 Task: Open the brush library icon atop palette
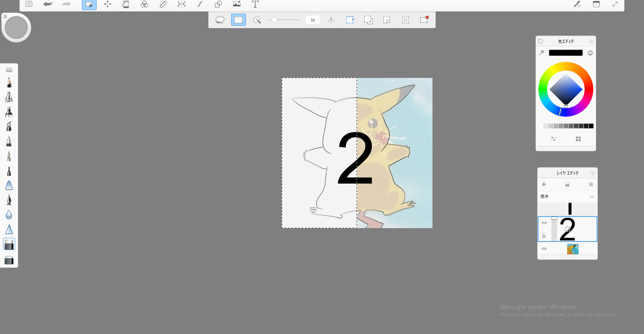pyautogui.click(x=9, y=70)
